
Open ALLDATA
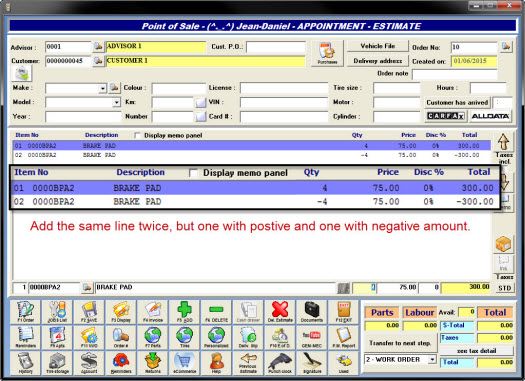(490, 116)
